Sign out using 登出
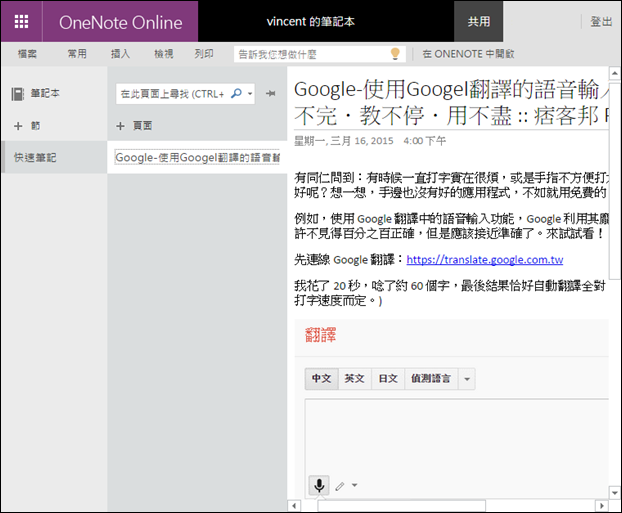 (601, 21)
